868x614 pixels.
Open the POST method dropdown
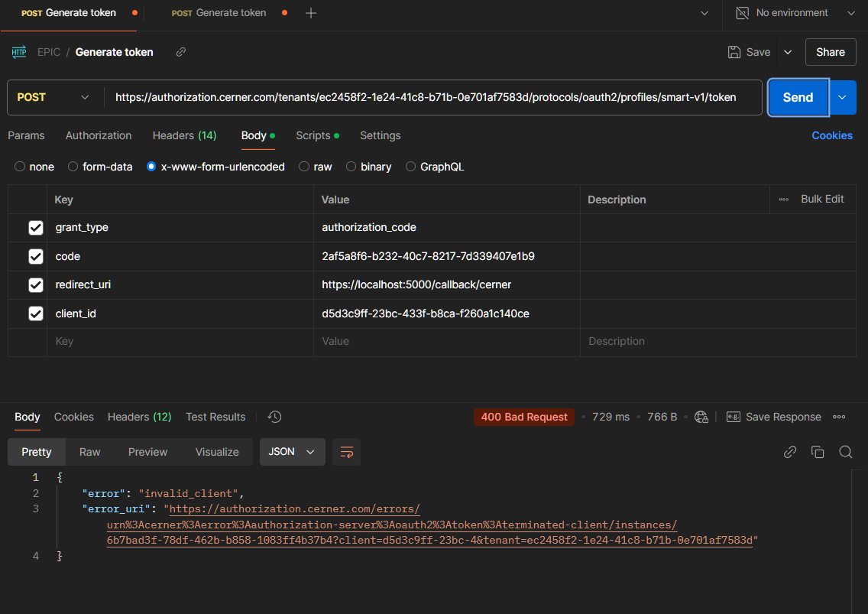click(53, 98)
